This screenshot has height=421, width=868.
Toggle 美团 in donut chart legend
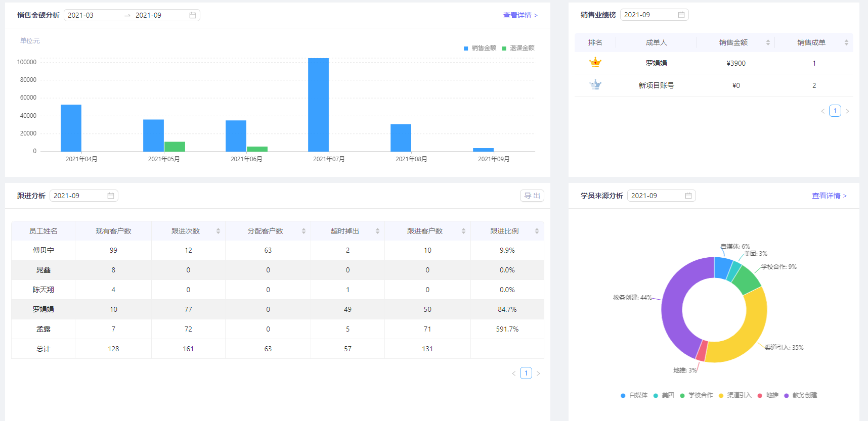tap(664, 395)
